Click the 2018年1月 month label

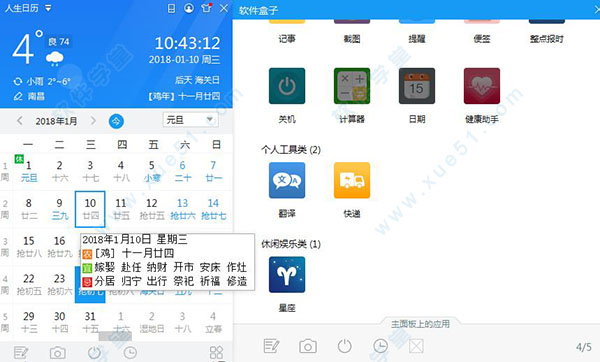click(56, 121)
